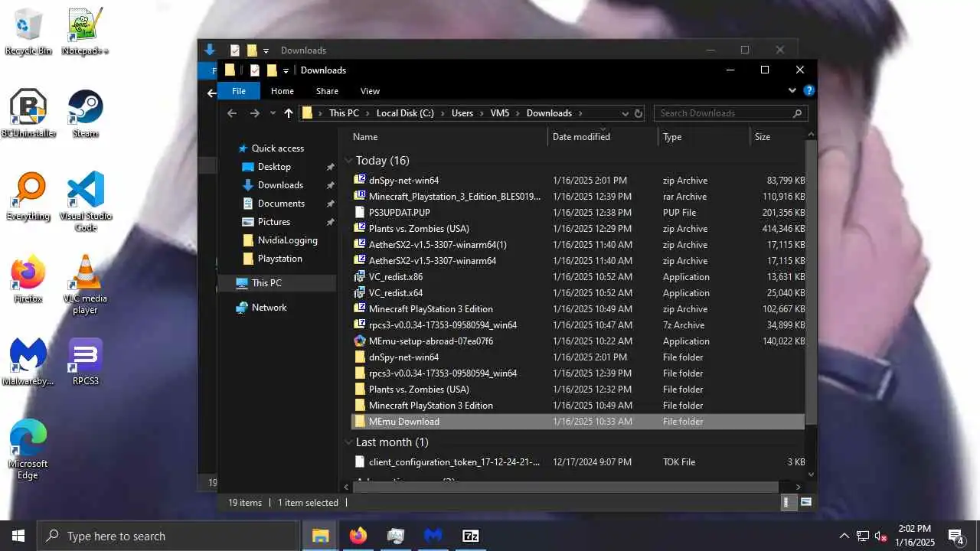Open Malwarebytes desktop shortcut
Viewport: 980px width, 551px height.
[x=28, y=362]
